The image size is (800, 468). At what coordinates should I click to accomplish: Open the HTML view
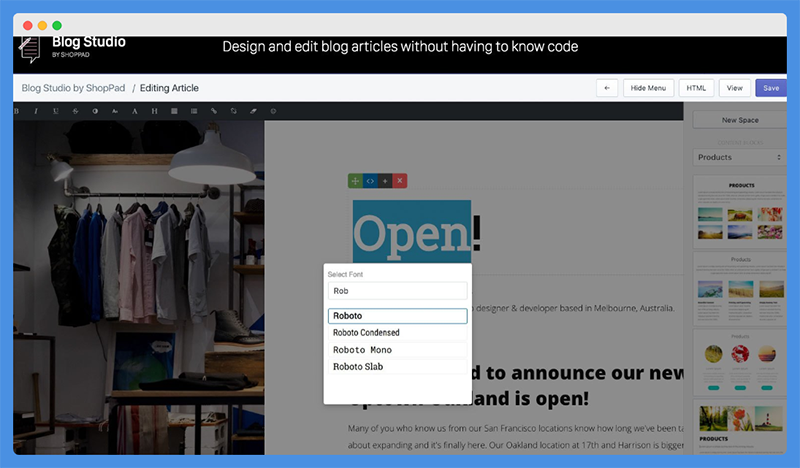point(696,88)
